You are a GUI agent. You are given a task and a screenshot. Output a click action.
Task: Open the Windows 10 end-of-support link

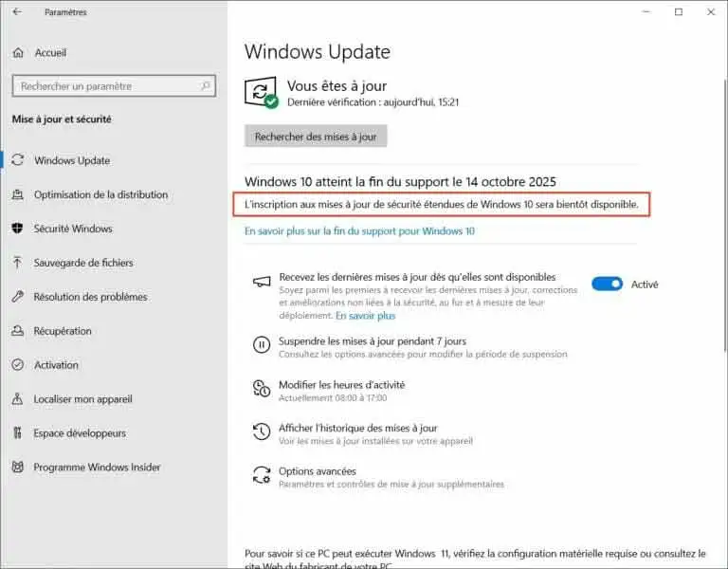pyautogui.click(x=359, y=230)
